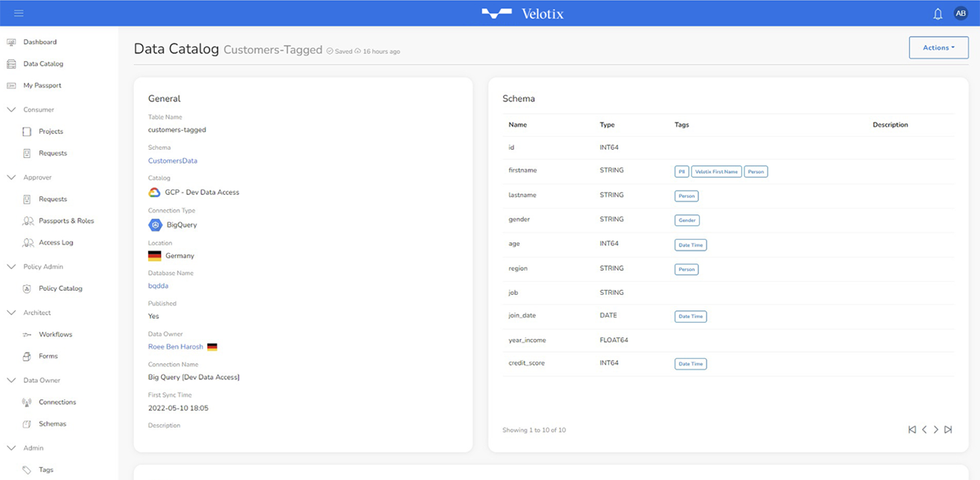Screen dimensions: 980x480
Task: Collapse the Policy Admin section
Action: tap(11, 267)
